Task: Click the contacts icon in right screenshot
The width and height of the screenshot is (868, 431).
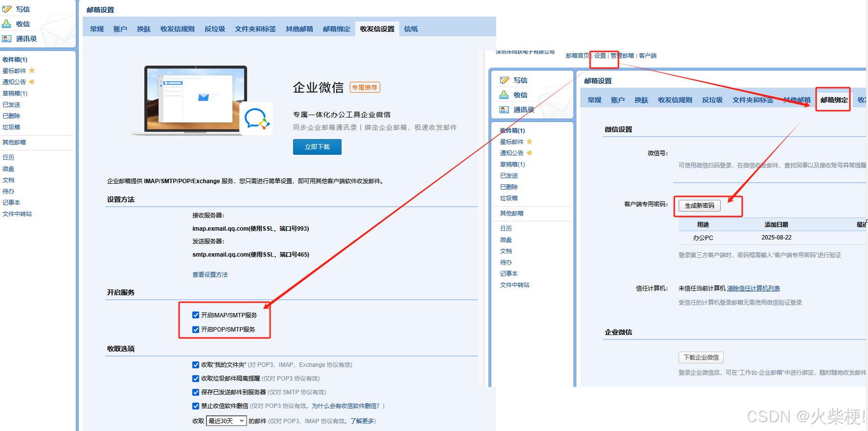Action: pyautogui.click(x=504, y=110)
